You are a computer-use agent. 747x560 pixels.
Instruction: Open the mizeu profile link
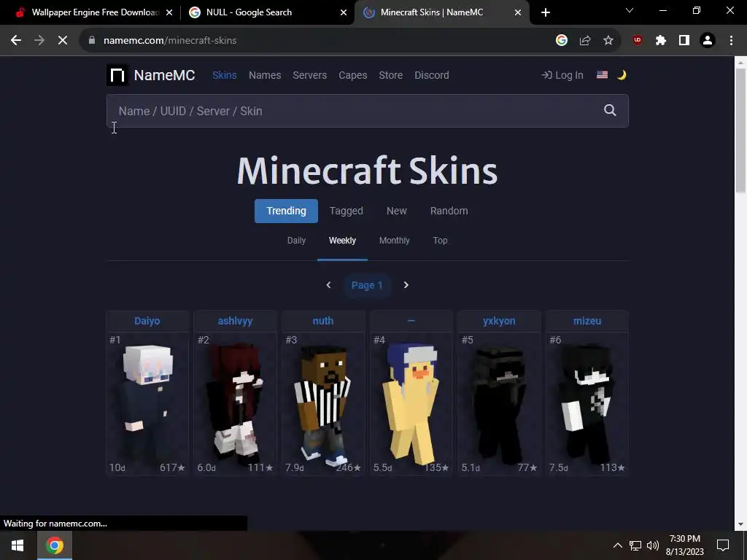pyautogui.click(x=587, y=321)
